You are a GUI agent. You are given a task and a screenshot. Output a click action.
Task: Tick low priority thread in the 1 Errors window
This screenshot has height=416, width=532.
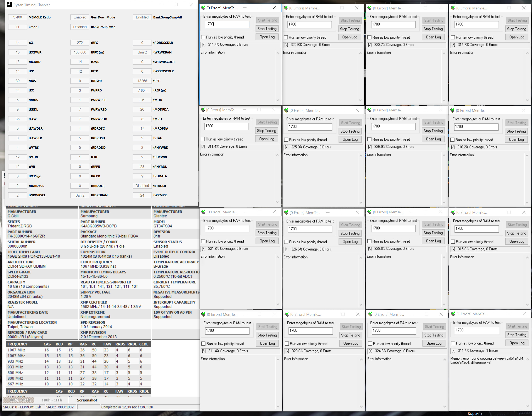[453, 343]
